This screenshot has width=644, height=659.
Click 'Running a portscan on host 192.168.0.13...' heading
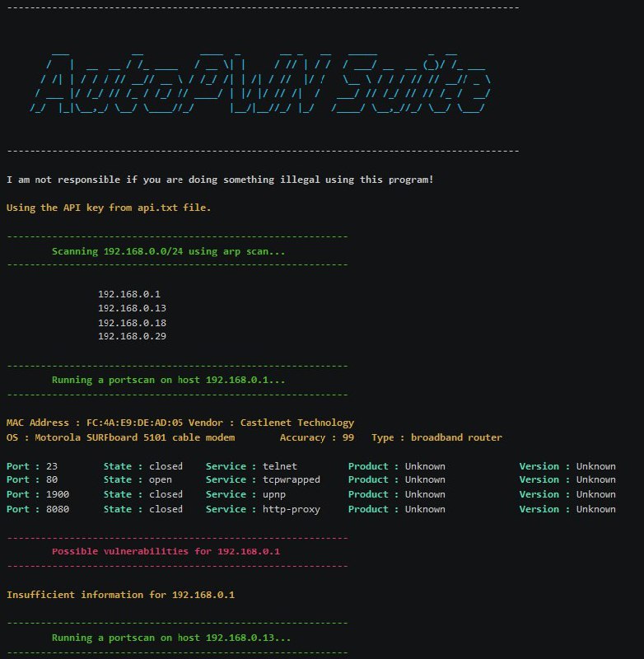171,638
